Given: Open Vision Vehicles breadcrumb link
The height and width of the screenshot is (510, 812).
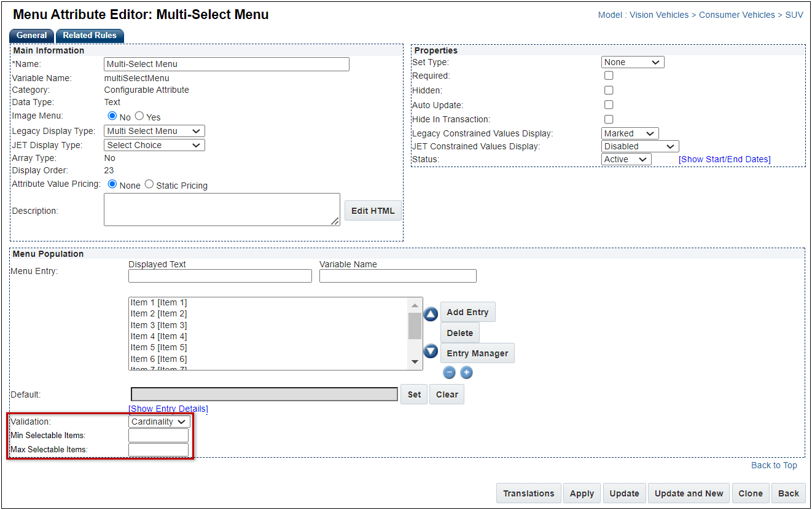Looking at the screenshot, I should (659, 15).
